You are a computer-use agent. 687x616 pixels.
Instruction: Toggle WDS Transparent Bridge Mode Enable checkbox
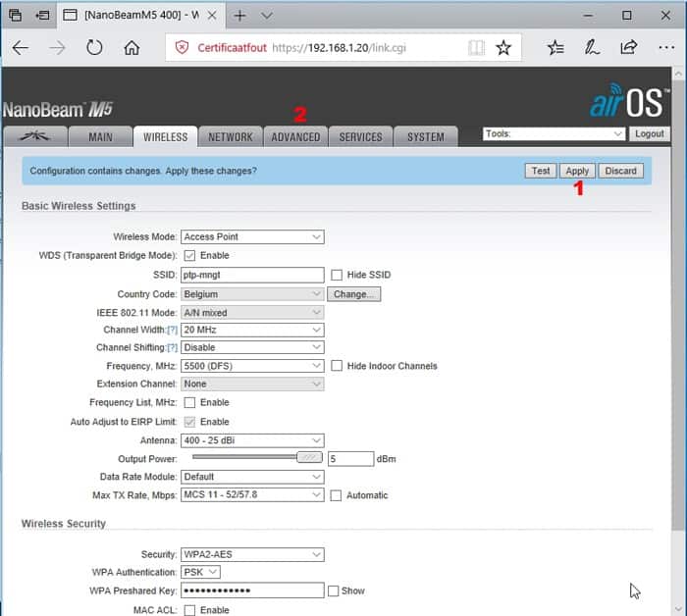pos(189,256)
